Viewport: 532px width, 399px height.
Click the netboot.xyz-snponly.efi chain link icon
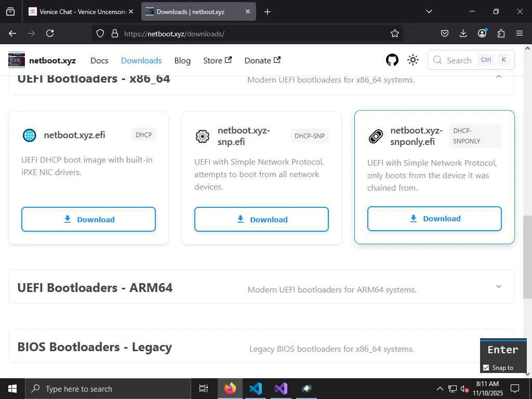376,136
